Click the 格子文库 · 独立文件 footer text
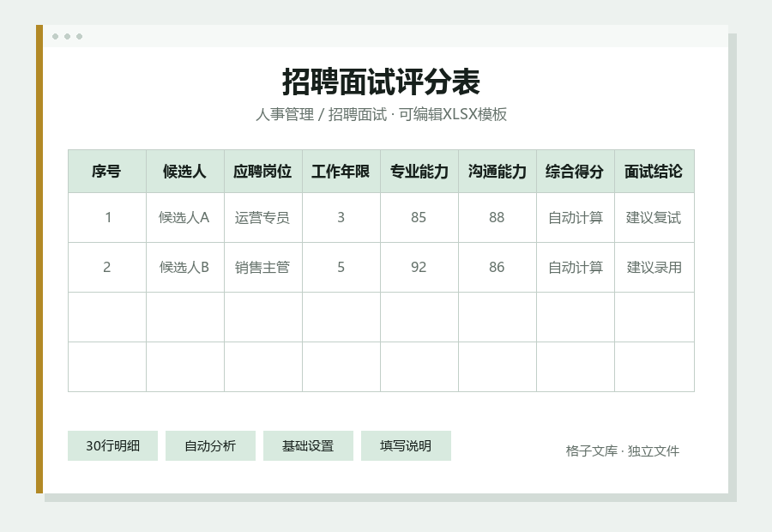The image size is (772, 532). [x=623, y=450]
